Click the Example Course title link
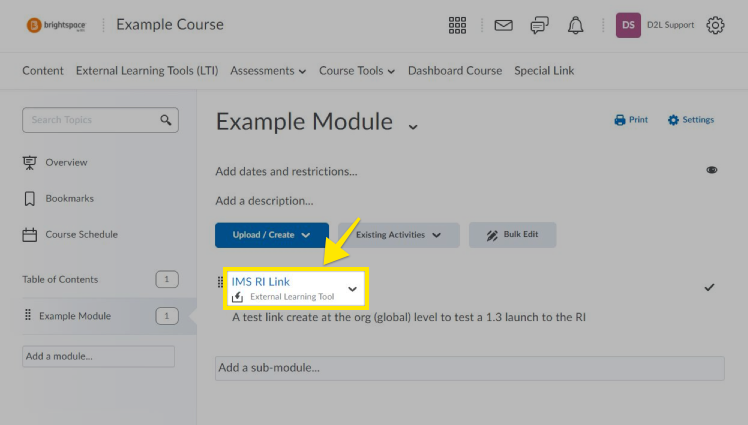This screenshot has width=748, height=425. pyautogui.click(x=170, y=25)
